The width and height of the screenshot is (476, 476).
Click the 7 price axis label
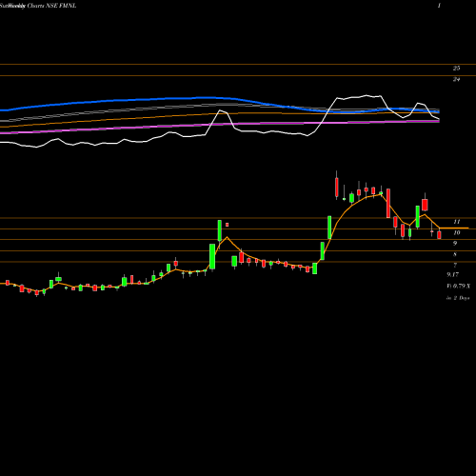[x=455, y=265]
